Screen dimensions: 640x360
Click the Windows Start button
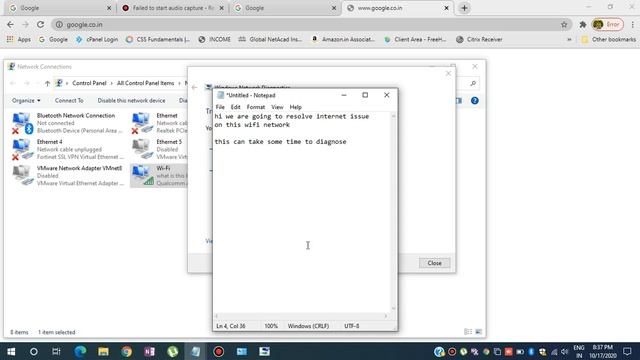11,351
